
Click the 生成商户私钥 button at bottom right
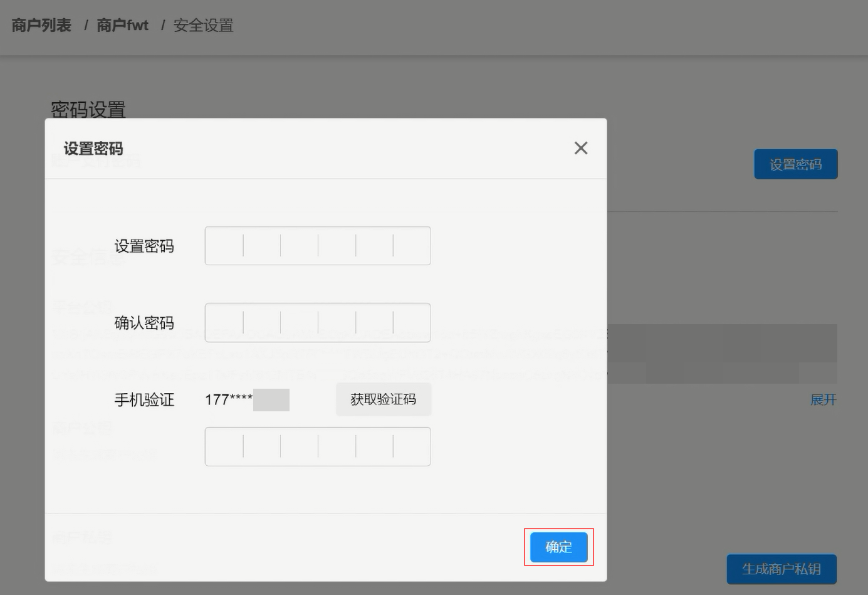781,569
